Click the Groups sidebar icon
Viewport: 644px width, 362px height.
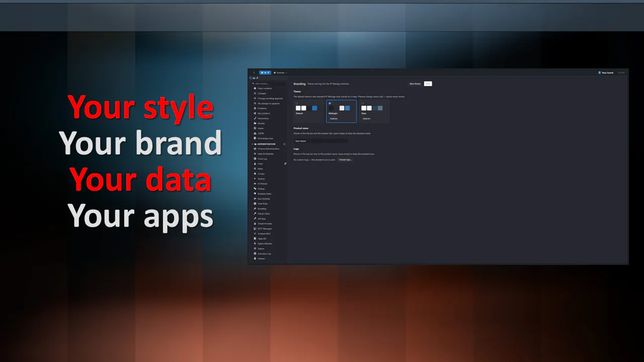click(x=255, y=173)
